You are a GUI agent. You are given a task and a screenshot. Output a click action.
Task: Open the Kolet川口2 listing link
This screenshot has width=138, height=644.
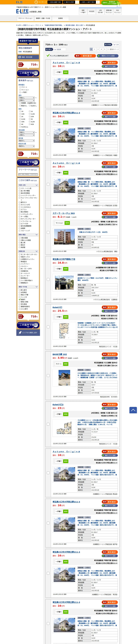58,405
